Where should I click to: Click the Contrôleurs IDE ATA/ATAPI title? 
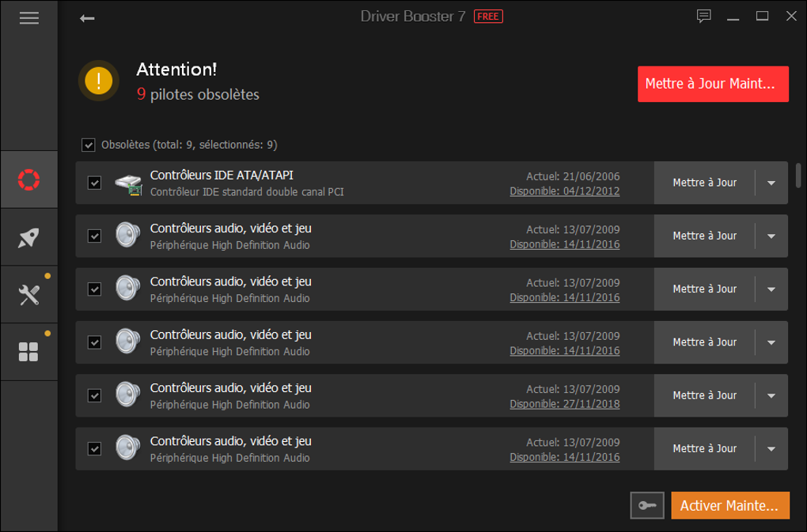pyautogui.click(x=222, y=175)
